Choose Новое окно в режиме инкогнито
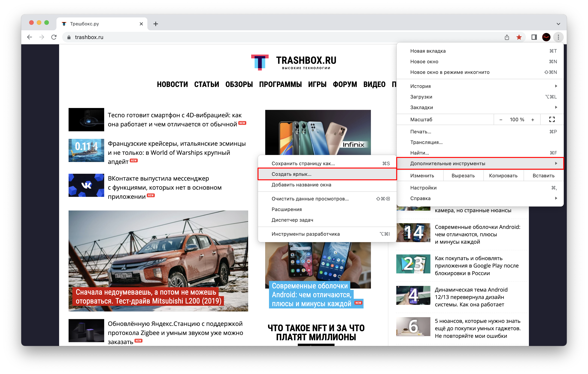Screen dimensions: 588x374 (480, 72)
